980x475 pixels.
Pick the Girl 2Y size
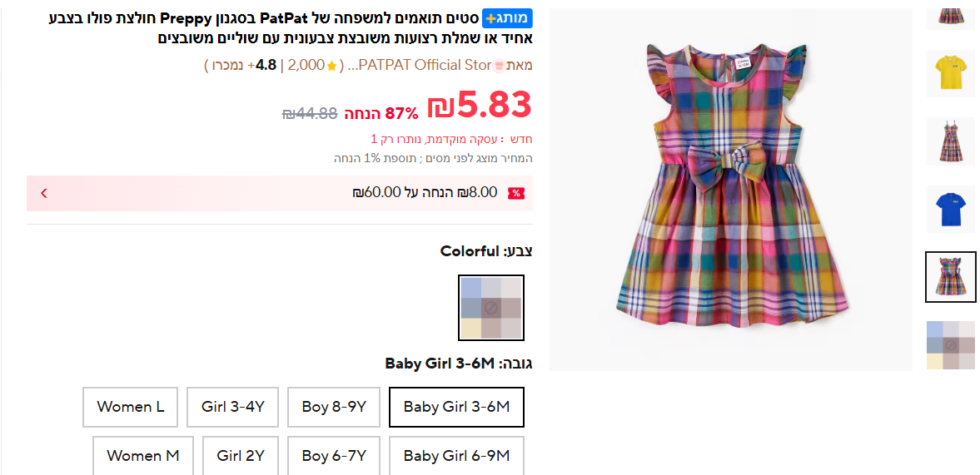pyautogui.click(x=241, y=456)
